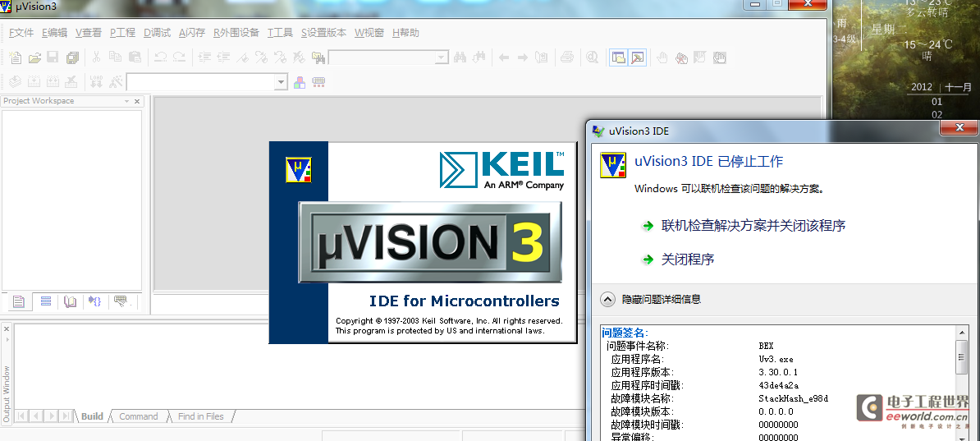Click the New File toolbar icon
This screenshot has height=441, width=980.
tap(15, 57)
